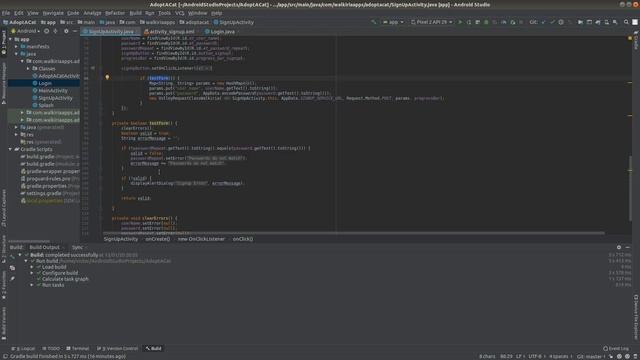Open the Version Control tool window
This screenshot has width=640, height=360.
(x=118, y=349)
